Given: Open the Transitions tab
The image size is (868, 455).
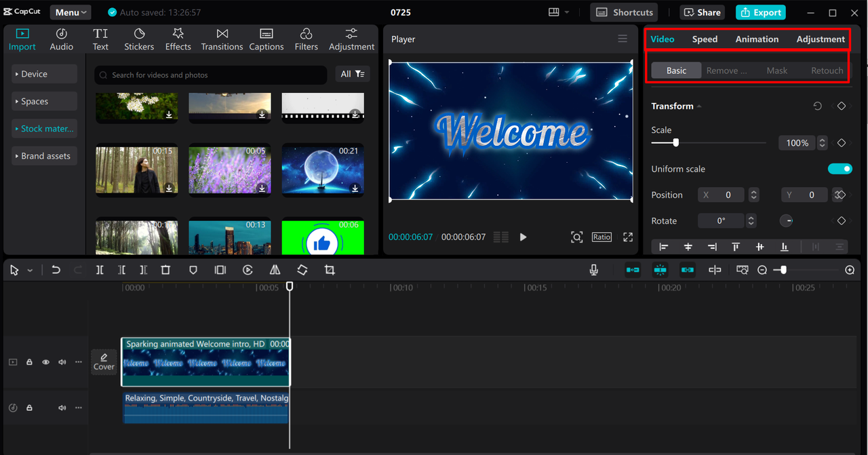Looking at the screenshot, I should (222, 39).
